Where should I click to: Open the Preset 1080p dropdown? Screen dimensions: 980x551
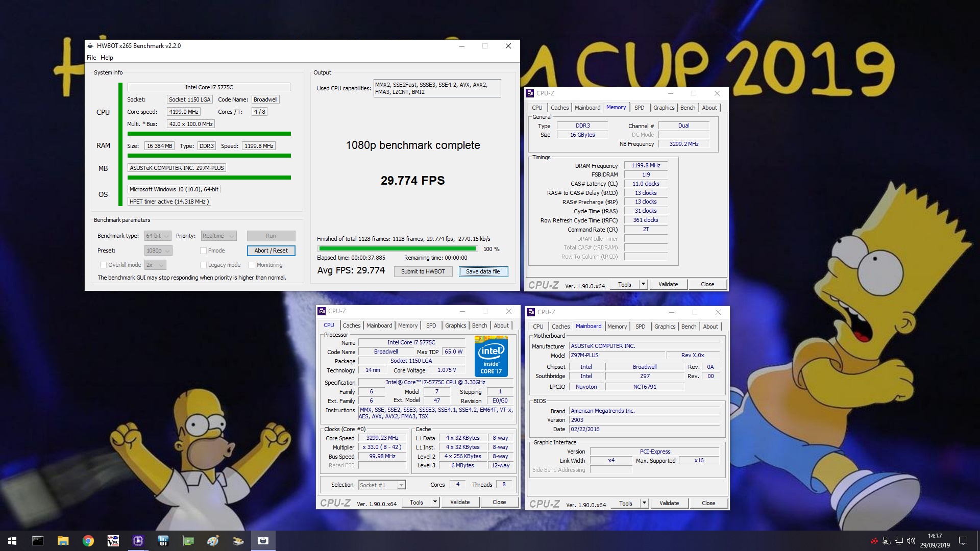158,251
